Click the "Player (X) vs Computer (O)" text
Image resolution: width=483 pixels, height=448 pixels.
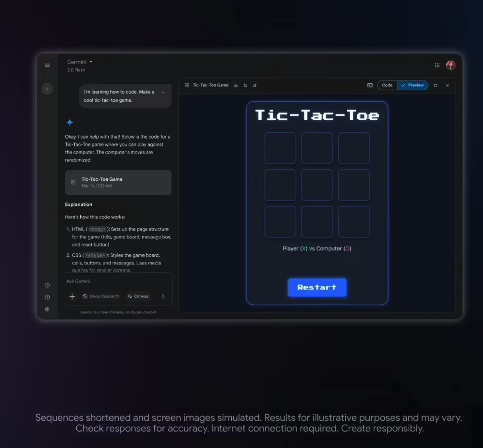pos(317,249)
